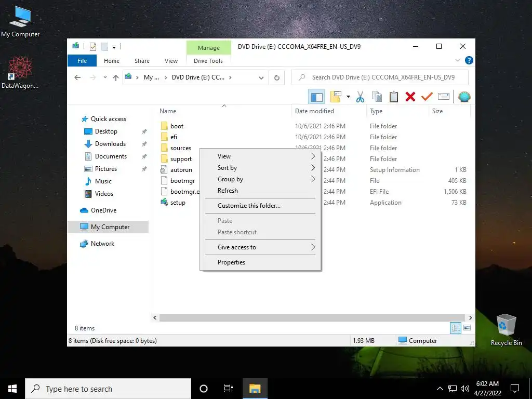Select OneDrive in the navigation pane
Viewport: 532px width, 399px height.
pyautogui.click(x=103, y=210)
